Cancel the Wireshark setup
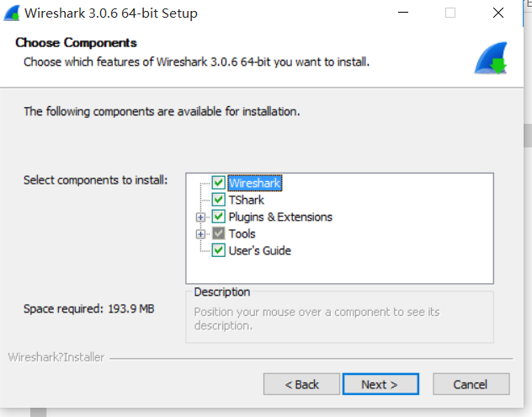532x417 pixels. point(470,384)
